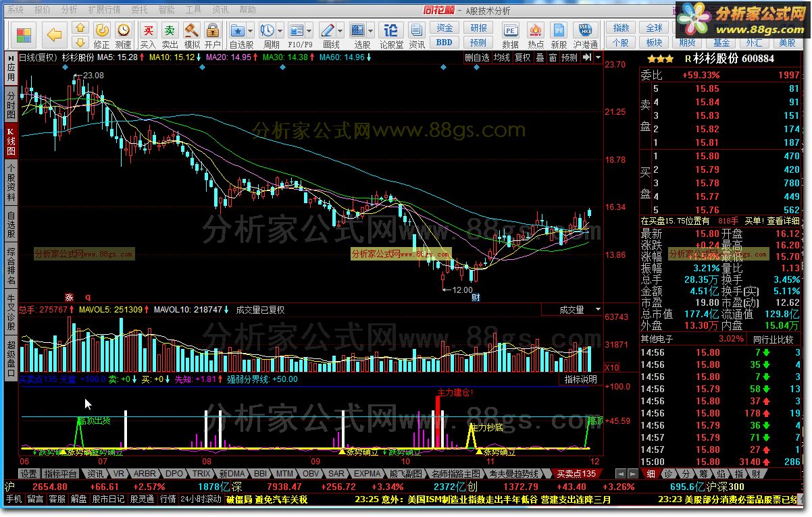Open the 测速 speed test icon

point(123,34)
